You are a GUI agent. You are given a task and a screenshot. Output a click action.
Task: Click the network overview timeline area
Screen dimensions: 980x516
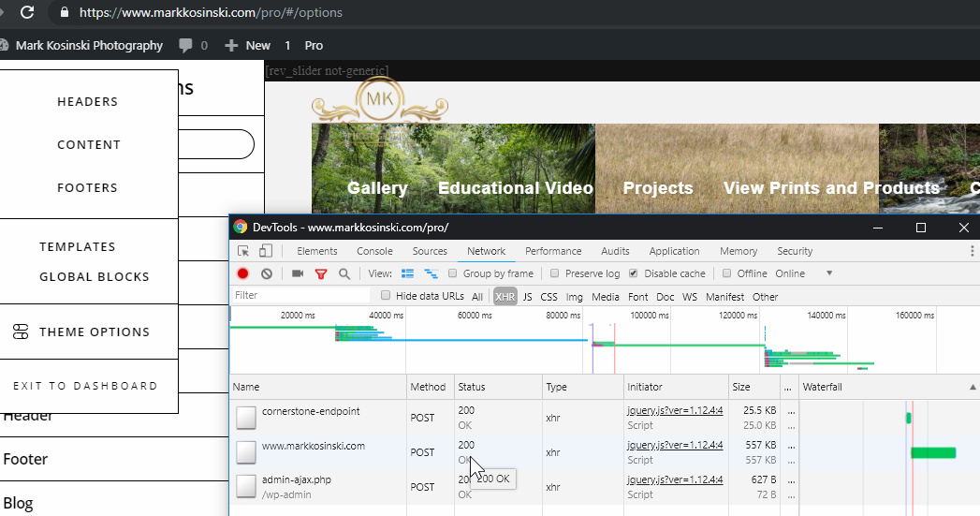click(x=605, y=340)
